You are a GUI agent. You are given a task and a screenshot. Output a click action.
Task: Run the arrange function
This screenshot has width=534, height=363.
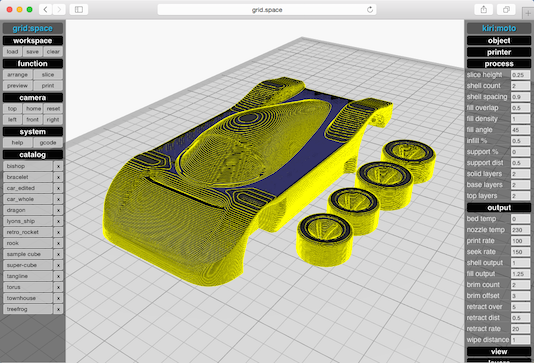pyautogui.click(x=18, y=75)
